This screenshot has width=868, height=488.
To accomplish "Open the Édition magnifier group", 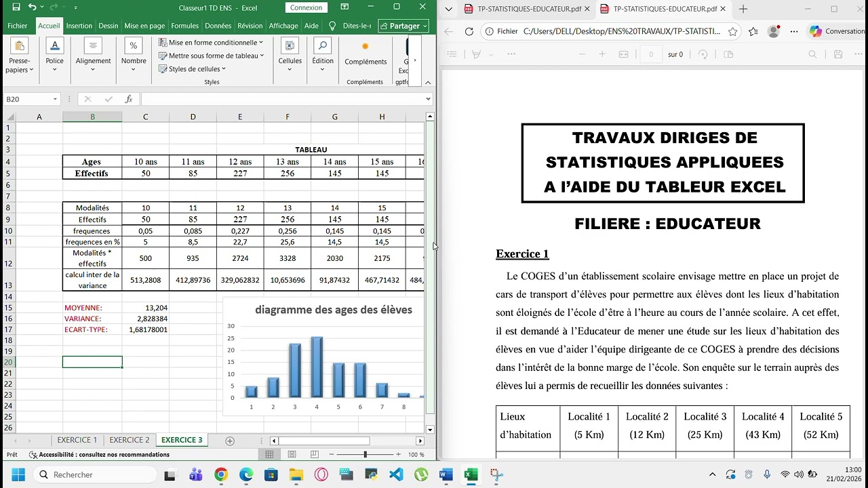I will pos(323,47).
